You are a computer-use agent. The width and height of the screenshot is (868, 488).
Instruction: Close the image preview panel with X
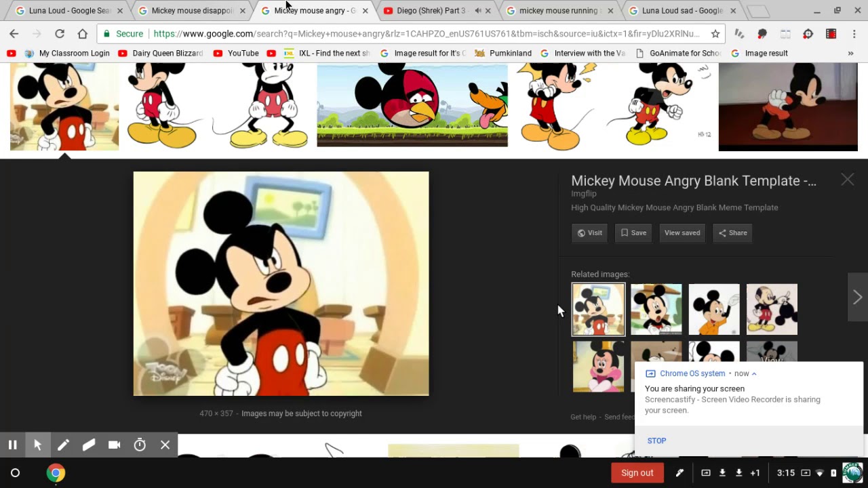point(848,180)
